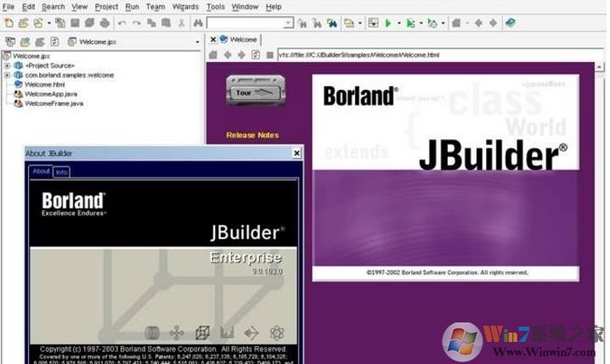Click the Remove from Project icon
Image resolution: width=610 pixels, height=364 pixels.
pyautogui.click(x=40, y=42)
